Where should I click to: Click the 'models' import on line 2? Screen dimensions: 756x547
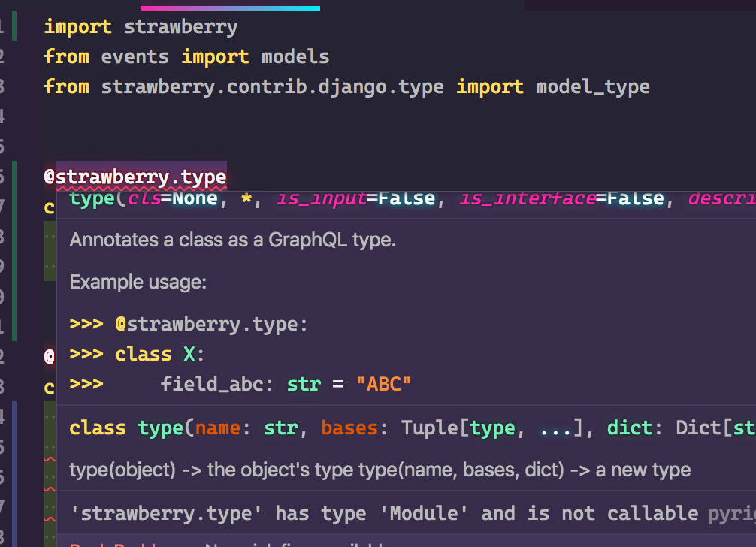tap(295, 56)
